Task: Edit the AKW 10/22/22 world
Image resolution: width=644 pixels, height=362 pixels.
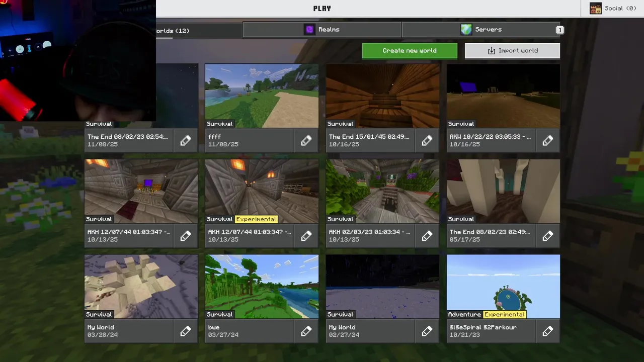Action: point(547,141)
